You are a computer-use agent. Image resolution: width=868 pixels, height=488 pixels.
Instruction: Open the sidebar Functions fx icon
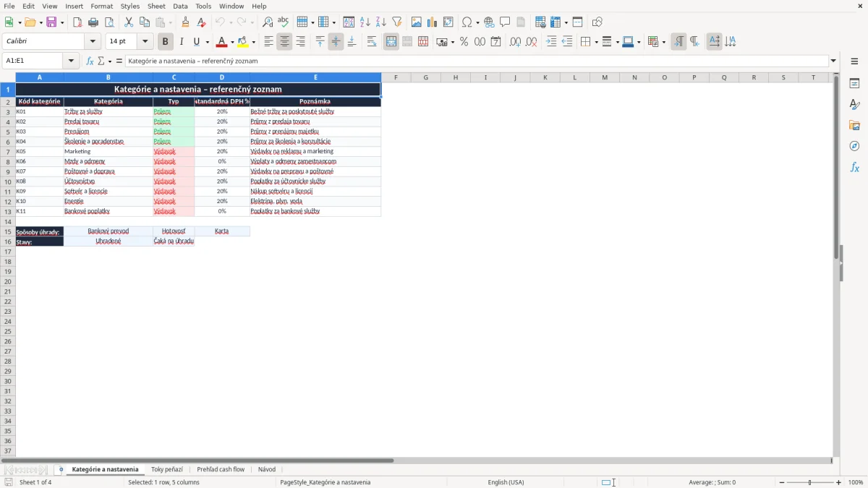click(x=854, y=168)
